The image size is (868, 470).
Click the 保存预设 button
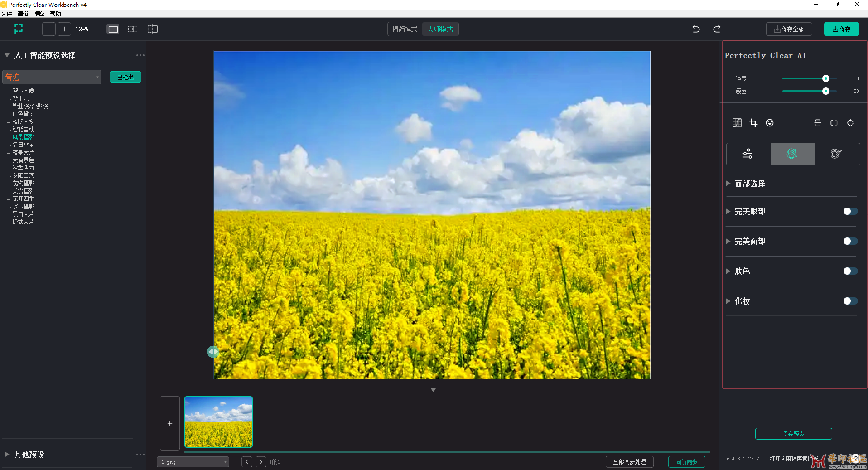tap(793, 434)
